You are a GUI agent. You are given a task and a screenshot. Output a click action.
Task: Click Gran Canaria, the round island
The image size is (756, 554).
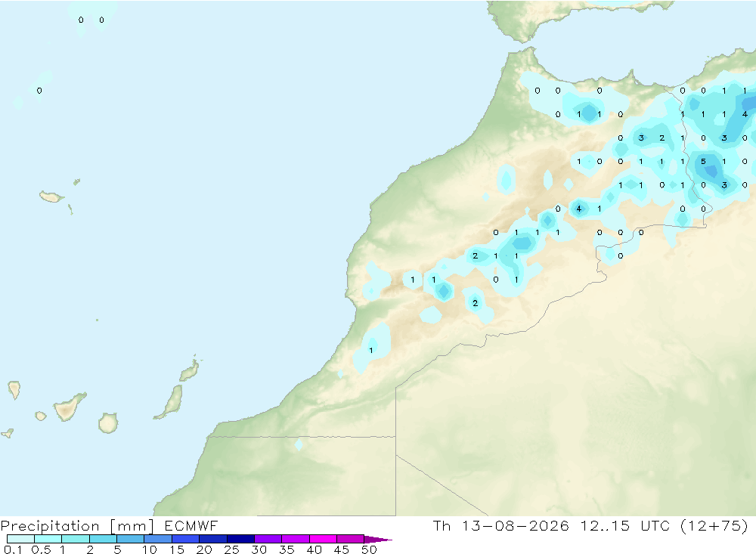point(108,422)
